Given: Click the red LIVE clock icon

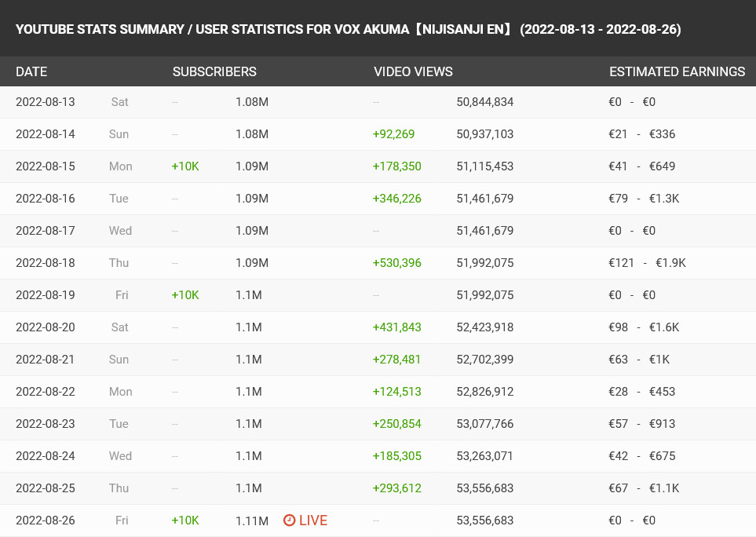Looking at the screenshot, I should (x=289, y=521).
